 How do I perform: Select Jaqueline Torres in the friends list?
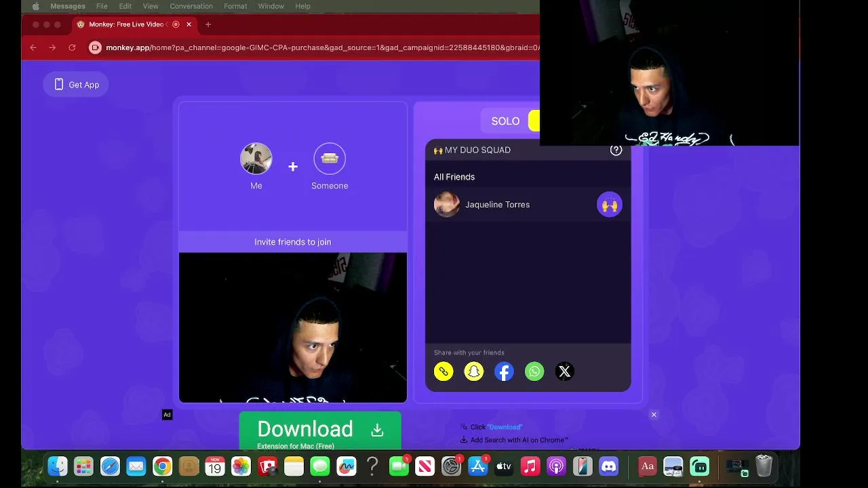click(528, 205)
